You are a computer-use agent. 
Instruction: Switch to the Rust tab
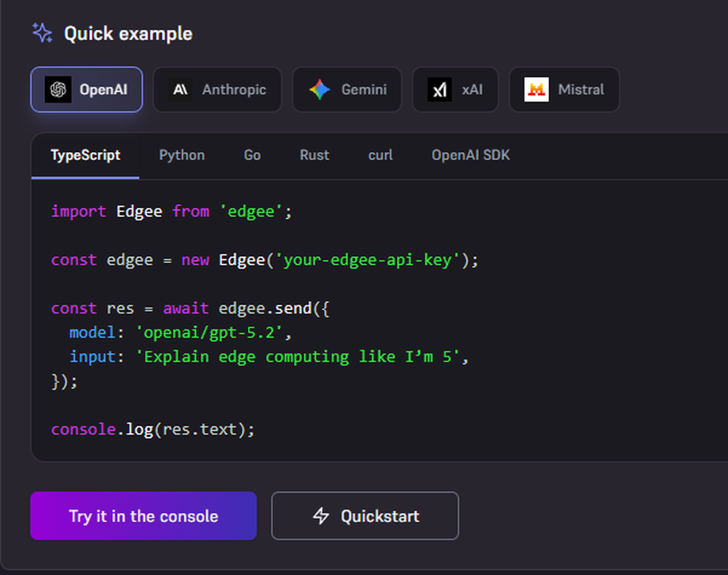(x=314, y=155)
